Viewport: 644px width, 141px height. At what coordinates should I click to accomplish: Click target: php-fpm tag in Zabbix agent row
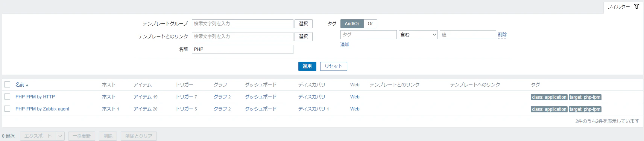tap(585, 109)
